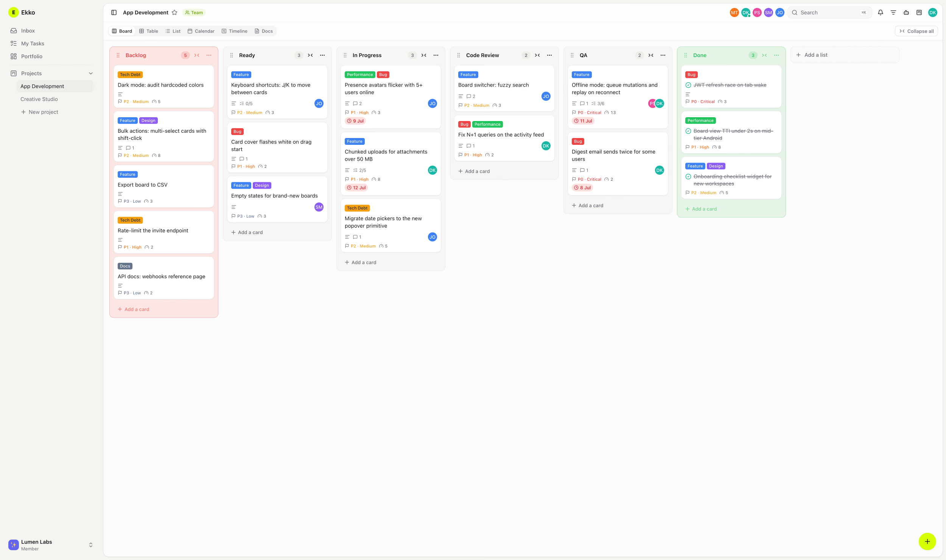Toggle completion on JWT refresh race card

688,85
